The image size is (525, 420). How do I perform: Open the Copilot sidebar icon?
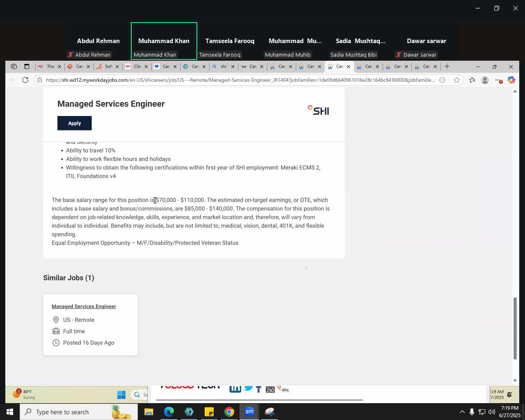click(511, 80)
